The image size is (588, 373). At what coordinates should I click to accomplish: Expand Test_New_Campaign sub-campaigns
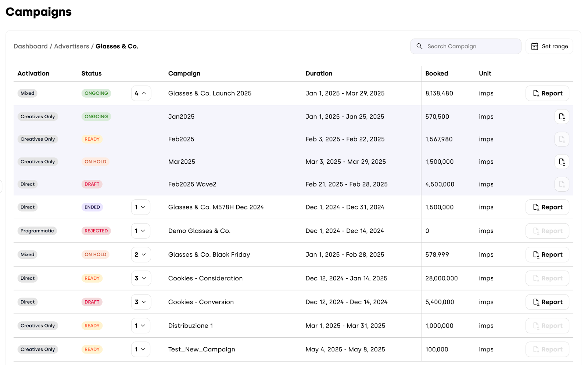(140, 350)
